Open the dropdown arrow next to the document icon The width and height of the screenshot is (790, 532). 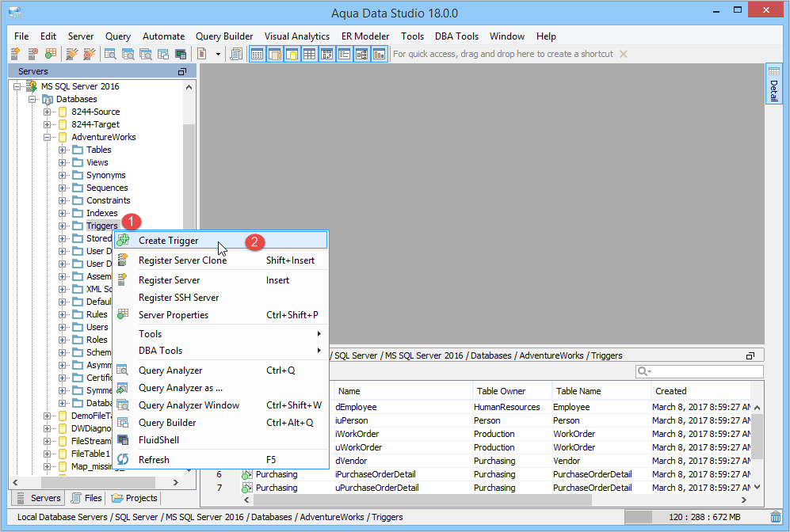coord(218,54)
